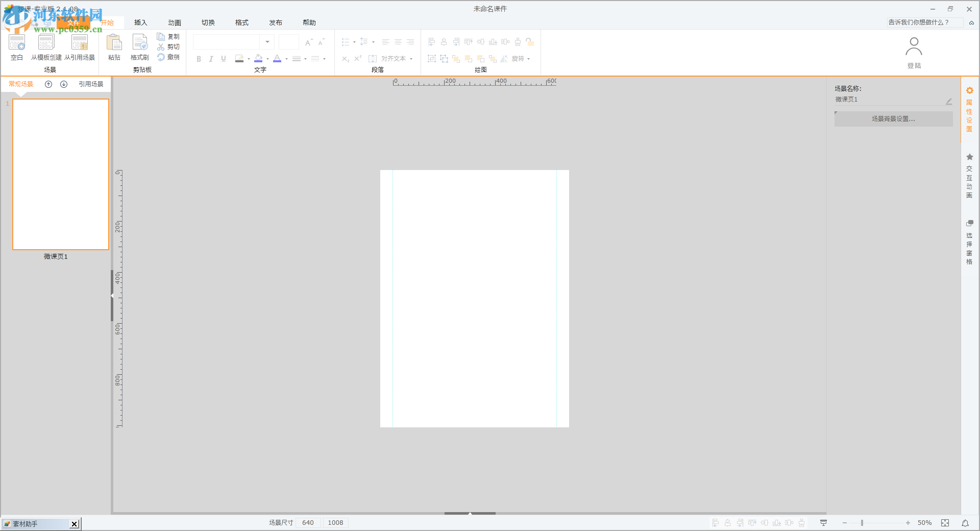Open the font name dropdown

coord(267,42)
